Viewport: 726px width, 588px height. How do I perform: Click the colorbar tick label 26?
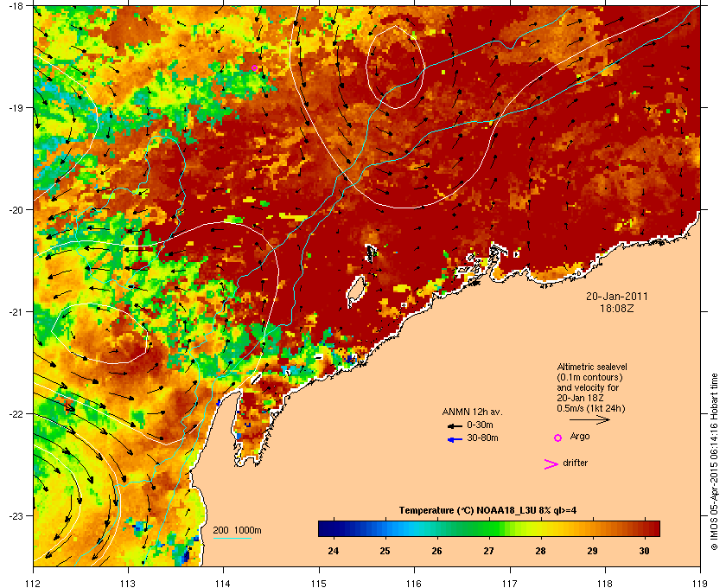436,551
